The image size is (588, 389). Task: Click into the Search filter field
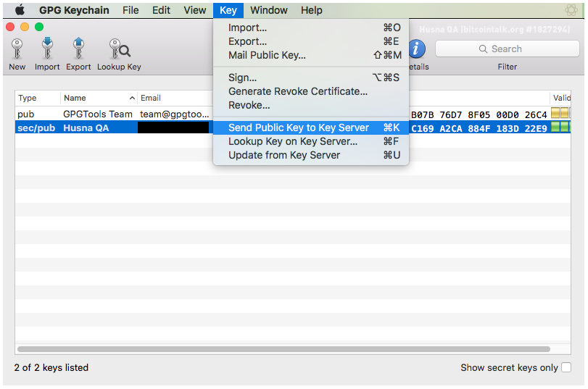coord(507,49)
